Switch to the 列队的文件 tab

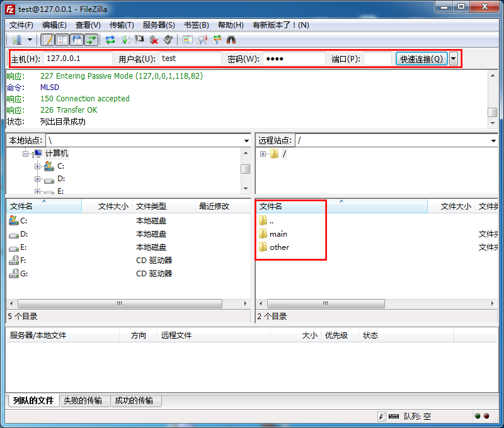[x=33, y=400]
